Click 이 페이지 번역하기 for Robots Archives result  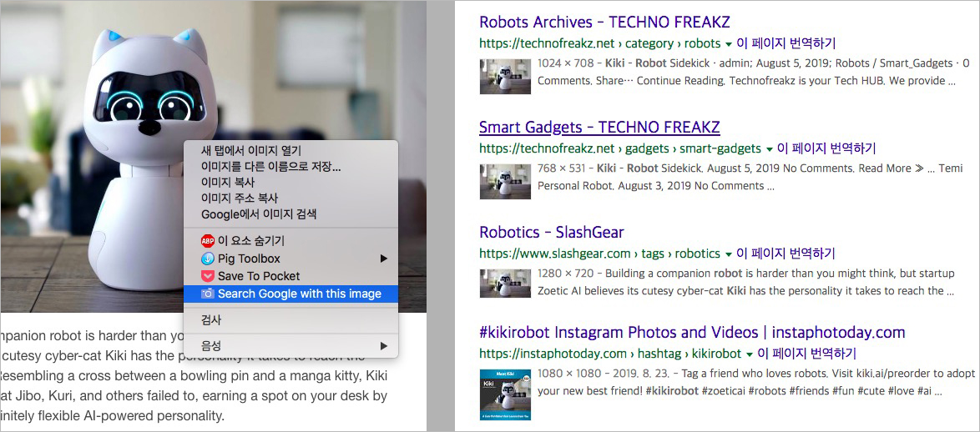click(786, 43)
